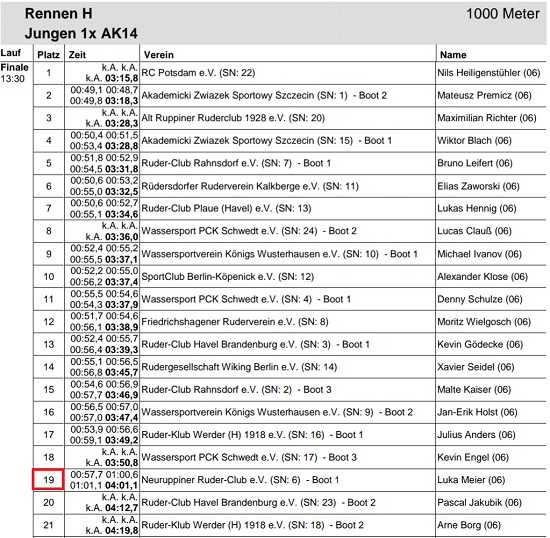
Task: Click the Rennen H heading
Action: click(59, 14)
